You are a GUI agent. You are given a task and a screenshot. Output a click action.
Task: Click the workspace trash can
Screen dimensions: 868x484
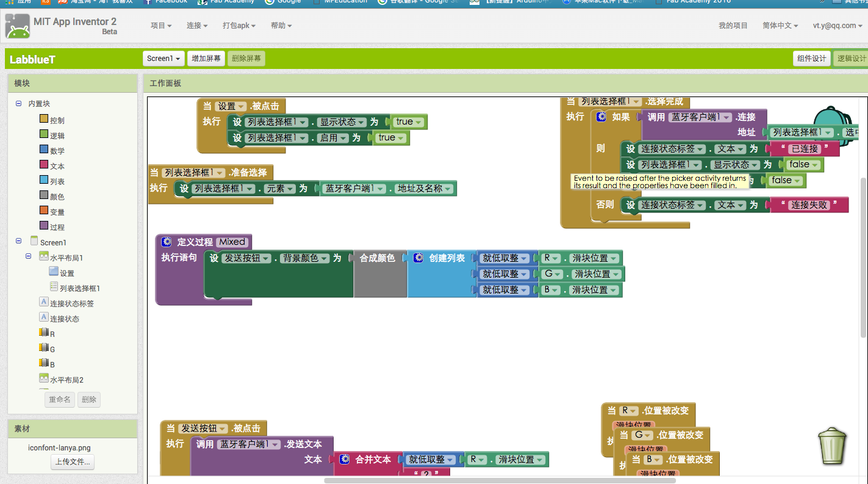point(833,446)
